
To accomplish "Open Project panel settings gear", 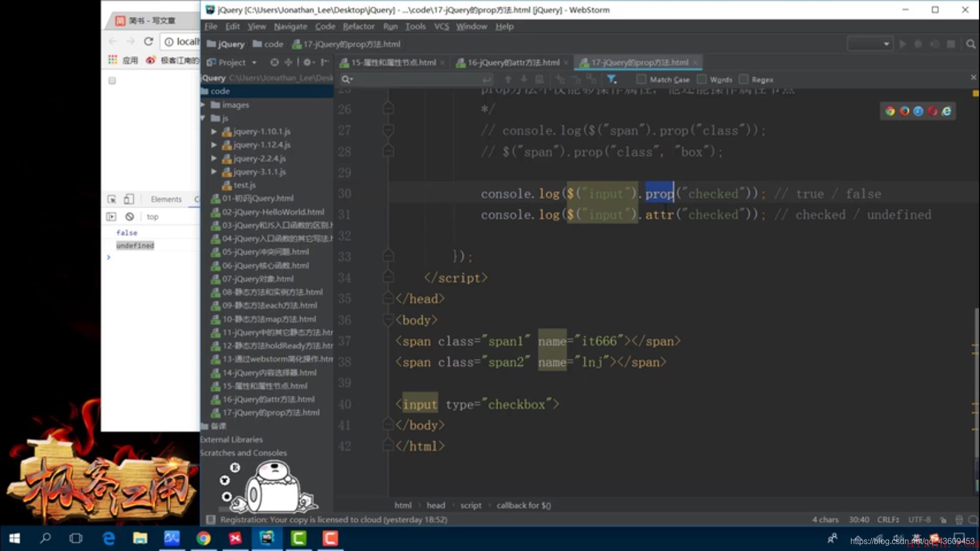I will tap(308, 62).
